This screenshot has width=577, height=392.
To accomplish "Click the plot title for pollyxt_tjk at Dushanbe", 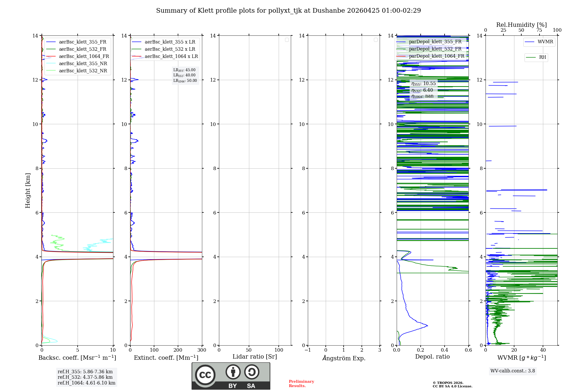I will tap(288, 11).
